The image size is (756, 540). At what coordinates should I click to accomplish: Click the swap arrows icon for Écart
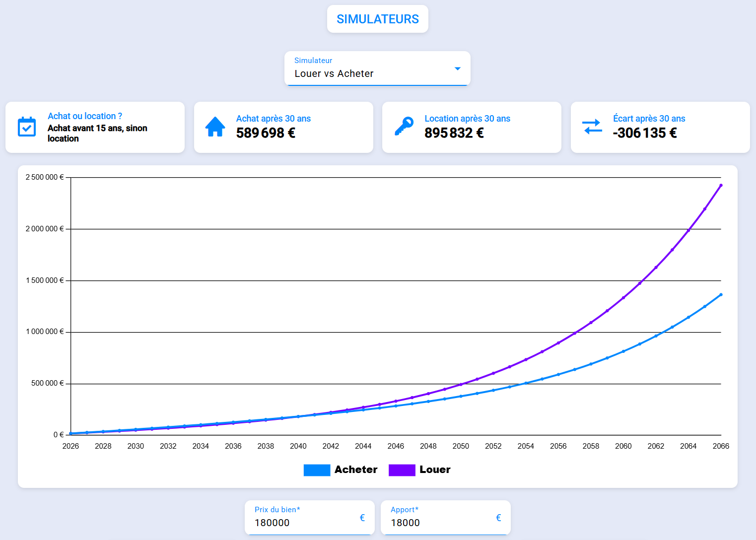[592, 127]
